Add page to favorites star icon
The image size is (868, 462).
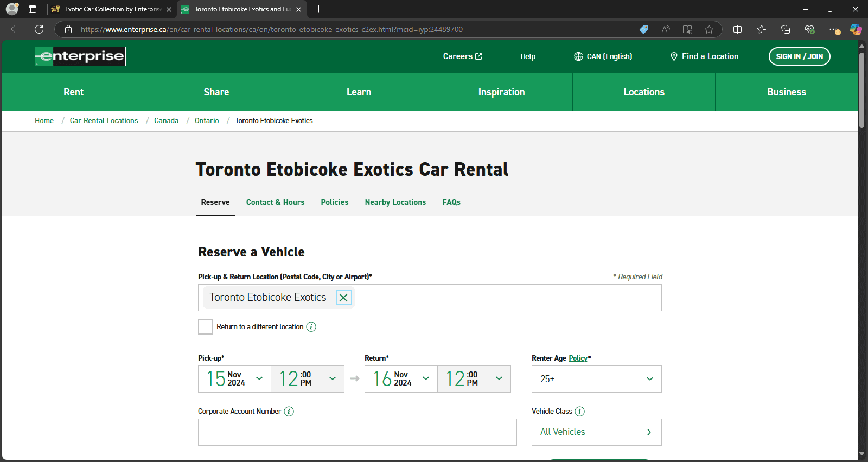pos(709,29)
